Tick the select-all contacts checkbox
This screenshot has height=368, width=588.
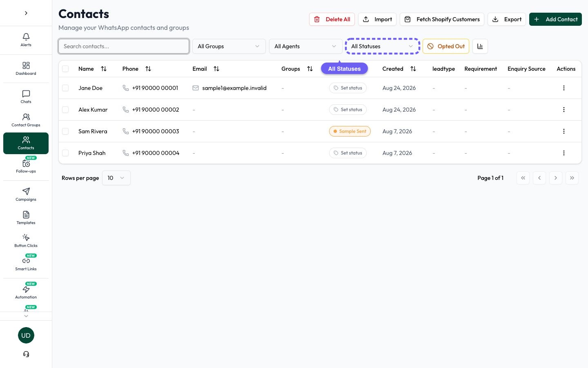pyautogui.click(x=65, y=69)
